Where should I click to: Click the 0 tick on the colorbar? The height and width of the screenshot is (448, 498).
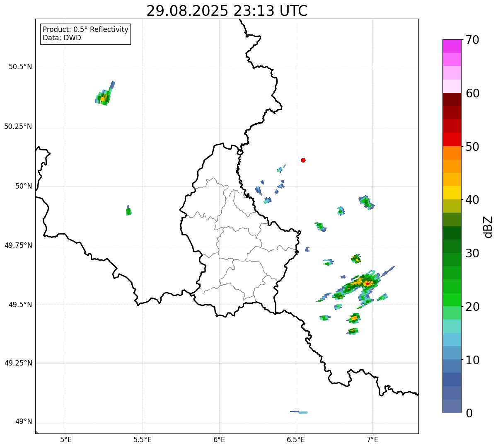[469, 414]
